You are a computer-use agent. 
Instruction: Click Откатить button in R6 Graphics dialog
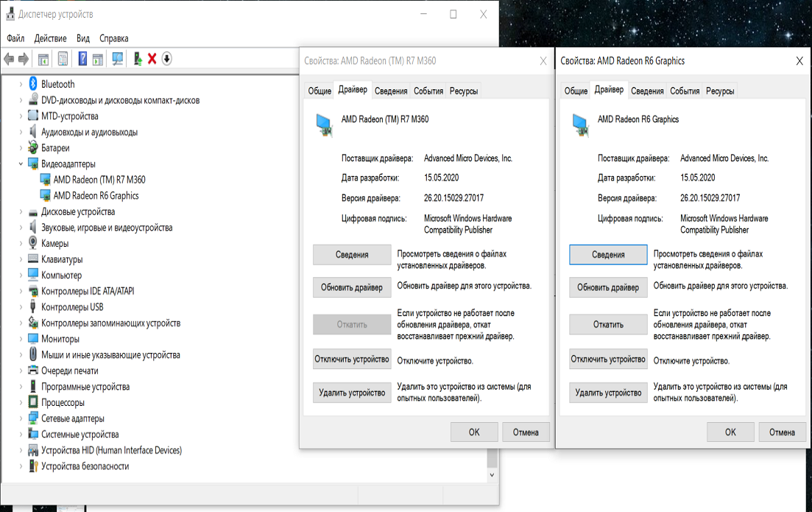coord(608,324)
